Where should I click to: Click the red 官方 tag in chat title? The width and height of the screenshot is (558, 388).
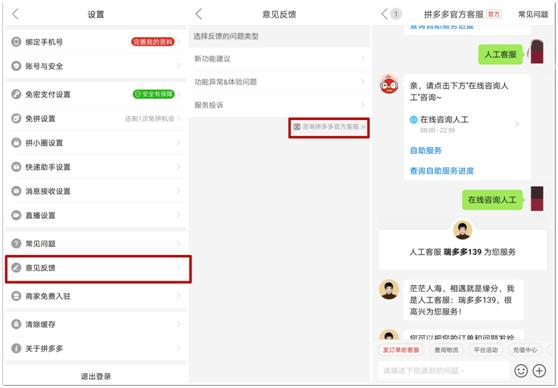coord(494,14)
